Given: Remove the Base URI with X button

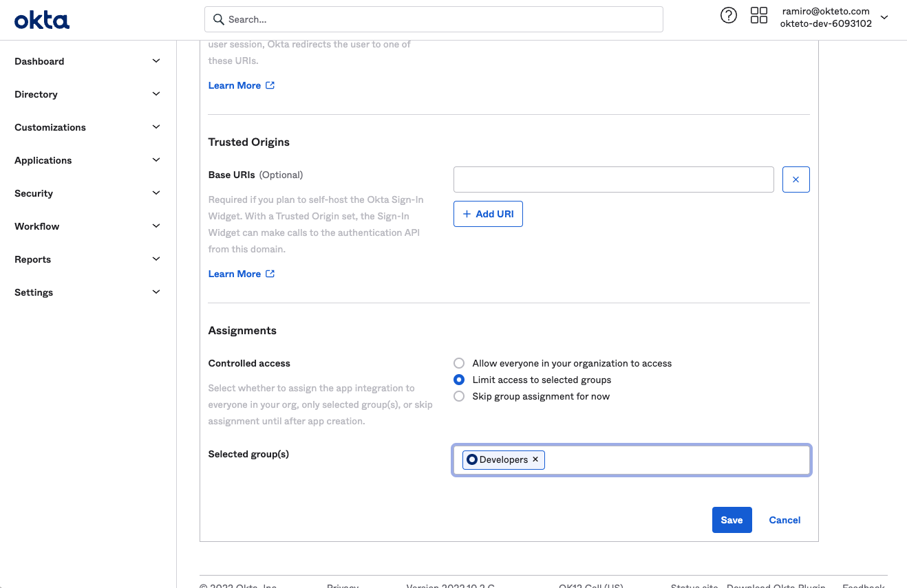Looking at the screenshot, I should [796, 179].
